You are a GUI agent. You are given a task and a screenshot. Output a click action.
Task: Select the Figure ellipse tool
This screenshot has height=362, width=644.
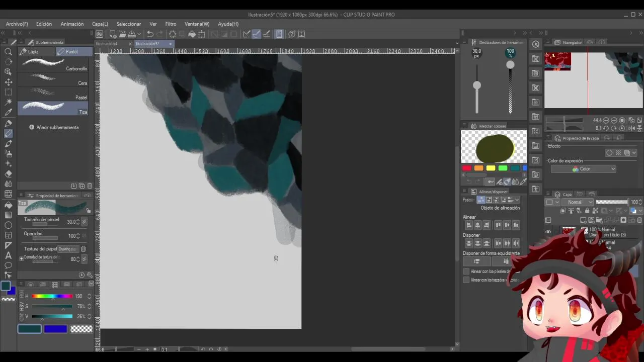click(x=9, y=225)
